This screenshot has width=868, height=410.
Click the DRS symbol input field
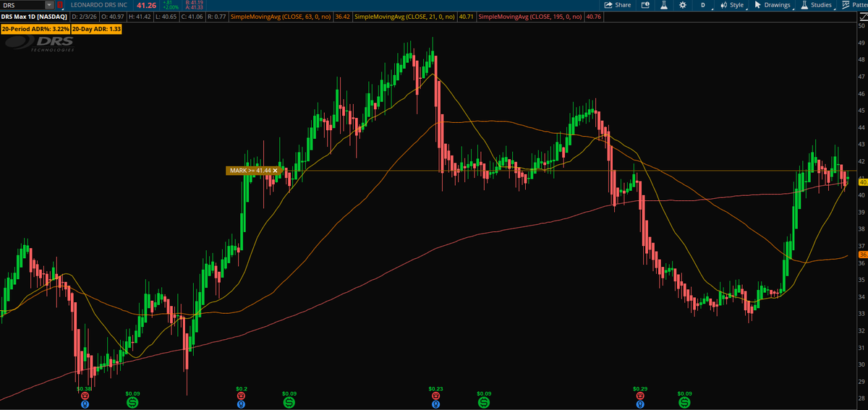[x=22, y=5]
